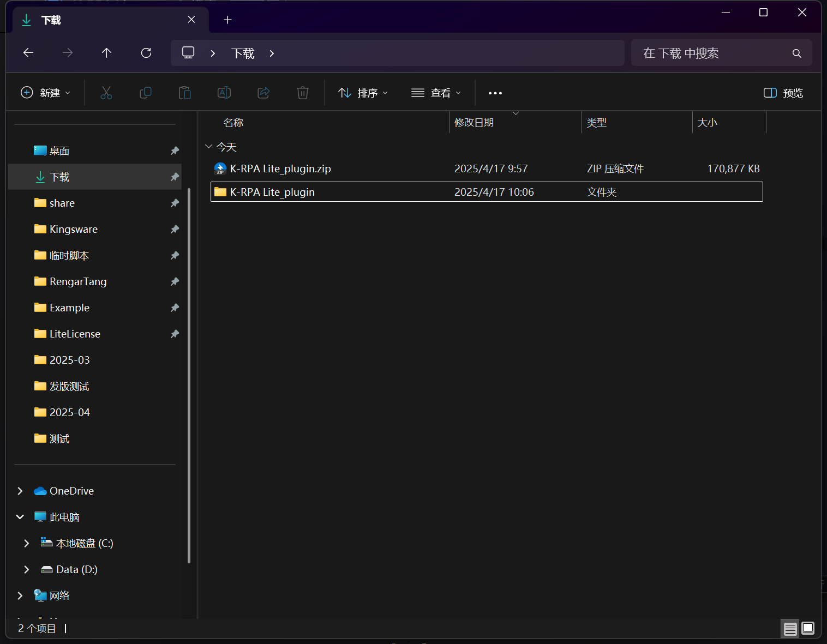Unpin share folder using its pin icon
The image size is (827, 644).
pyautogui.click(x=175, y=203)
